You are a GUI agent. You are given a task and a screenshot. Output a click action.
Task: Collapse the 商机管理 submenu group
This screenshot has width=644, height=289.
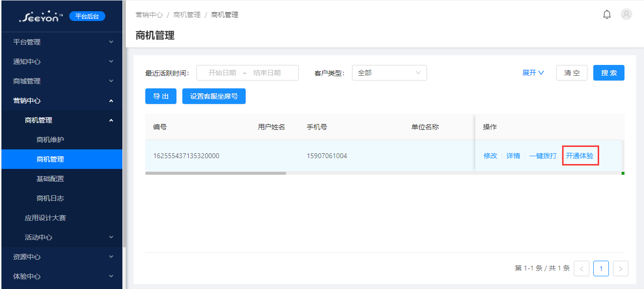(x=61, y=120)
